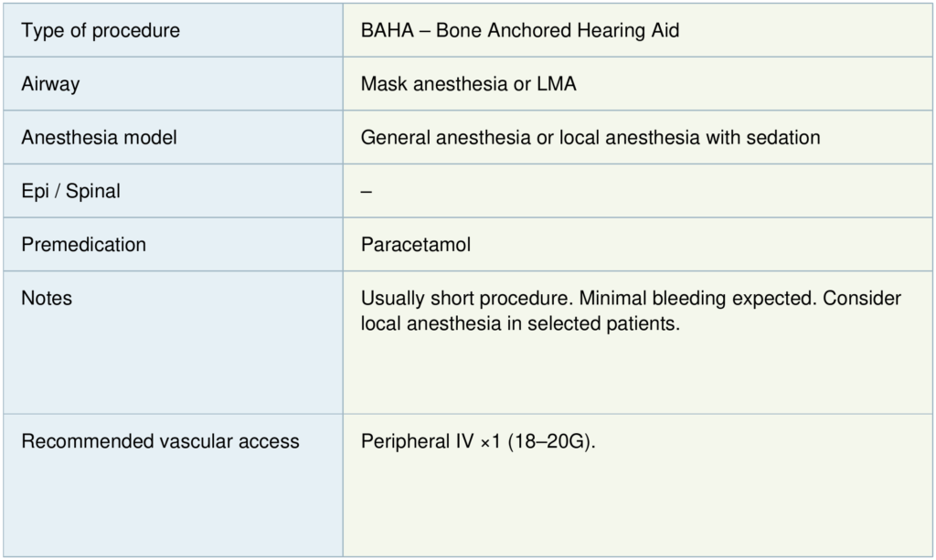Viewport: 936px width, 560px height.
Task: Click the dash value in Epi / Spinal row
Action: pos(366,191)
